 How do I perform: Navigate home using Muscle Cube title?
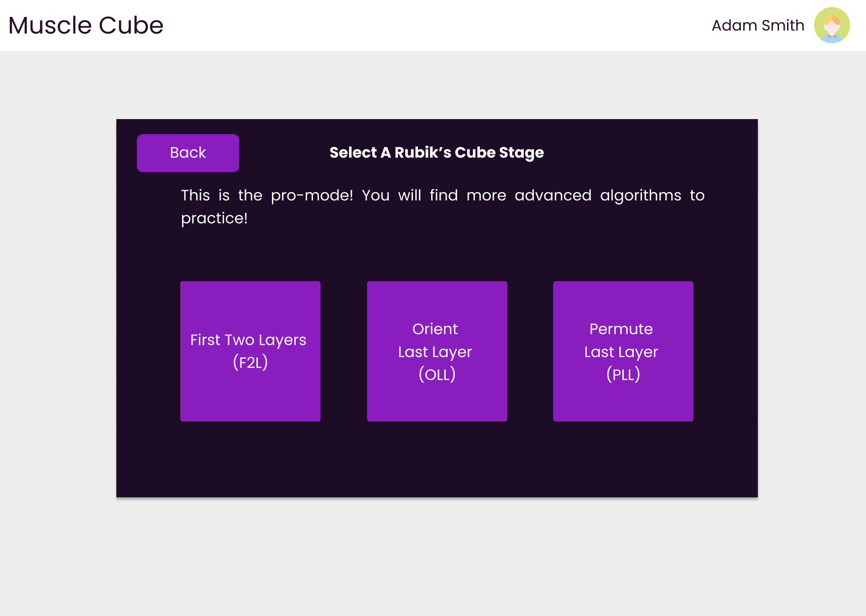(x=86, y=25)
